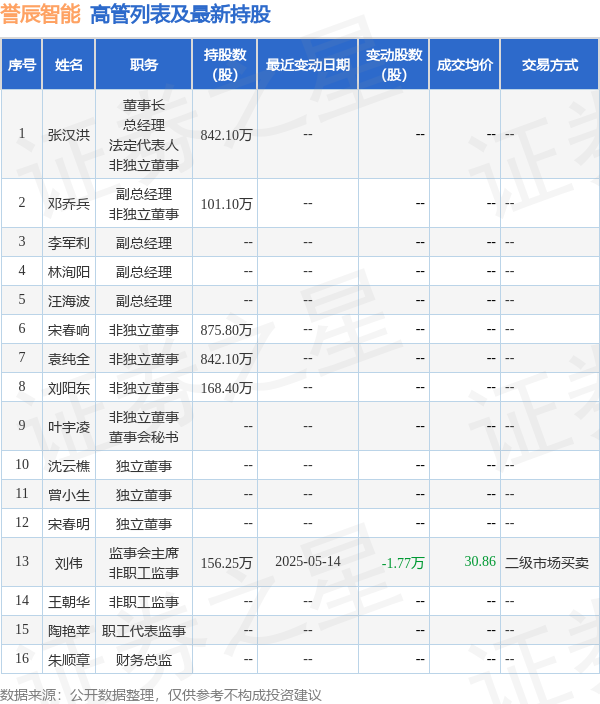Select the 持股数(股) column header
The image size is (600, 704).
[x=225, y=65]
